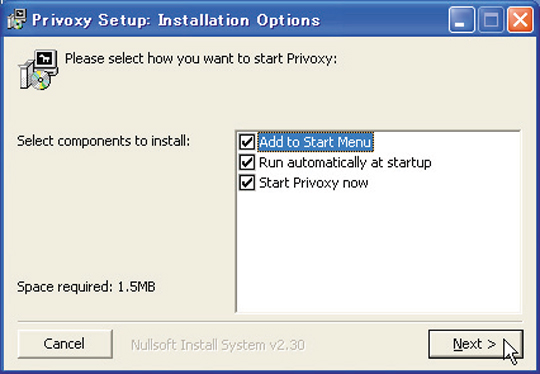
Task: Click the large computer-and-CD setup icon
Action: [x=38, y=70]
